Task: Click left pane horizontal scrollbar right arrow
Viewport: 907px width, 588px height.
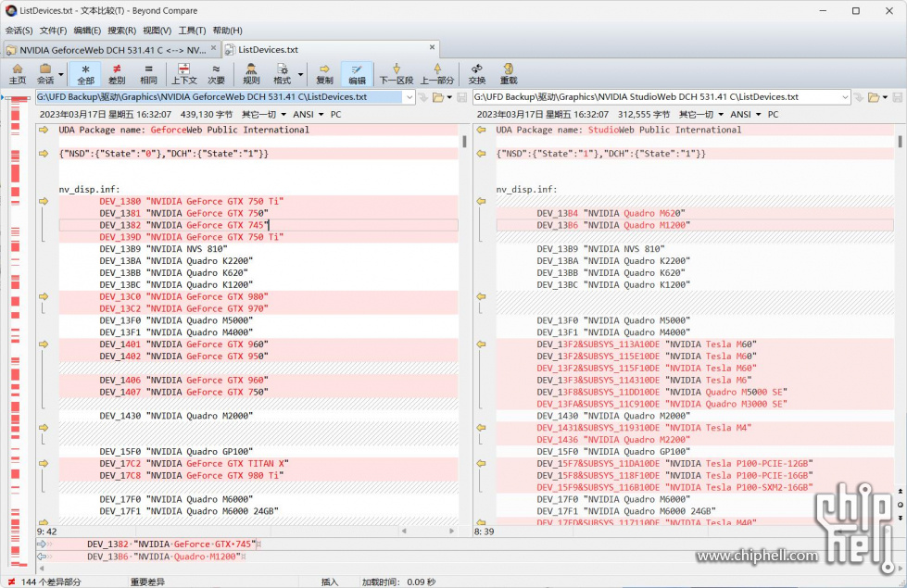Action: [452, 531]
